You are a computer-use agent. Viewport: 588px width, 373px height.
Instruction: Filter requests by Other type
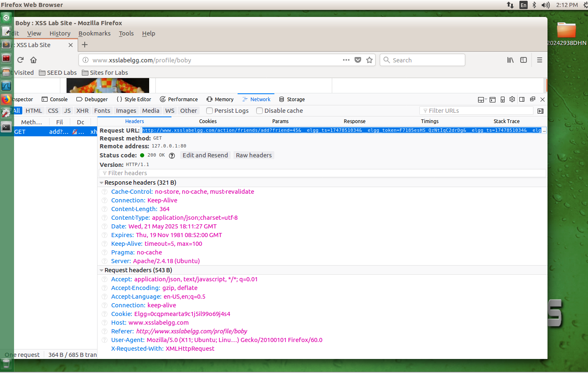188,111
